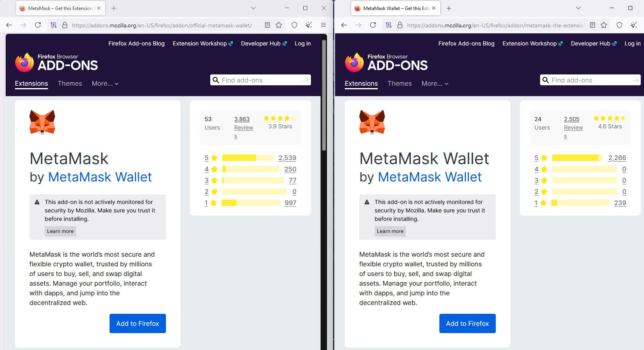Screen dimensions: 644x350
Task: Click Add to Firefox for MetaMask (left)
Action: [138, 323]
